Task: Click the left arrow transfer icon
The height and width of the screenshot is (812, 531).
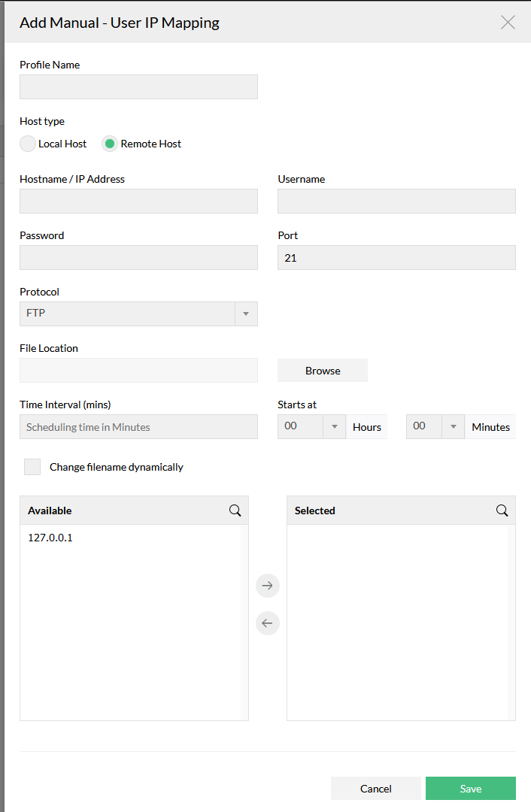Action: 267,623
